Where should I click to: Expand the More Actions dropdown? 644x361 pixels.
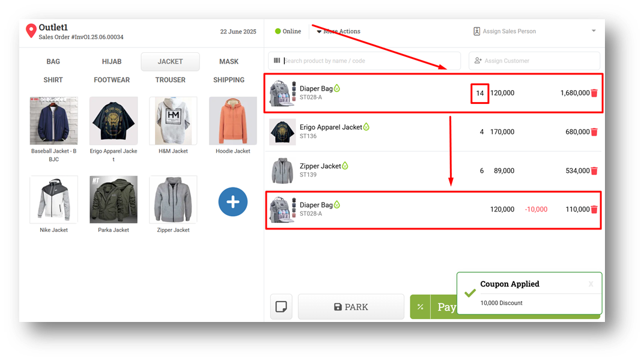point(338,31)
